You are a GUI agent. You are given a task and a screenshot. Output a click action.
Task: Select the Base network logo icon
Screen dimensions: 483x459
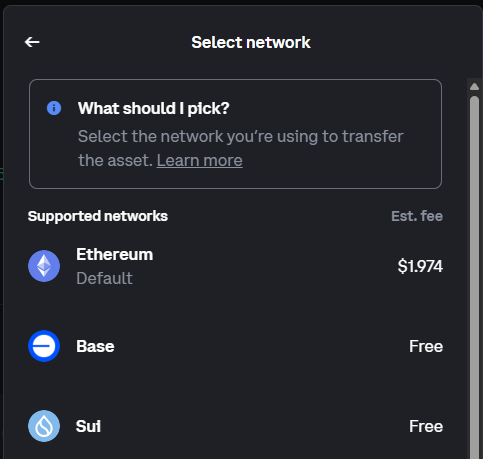pos(44,346)
